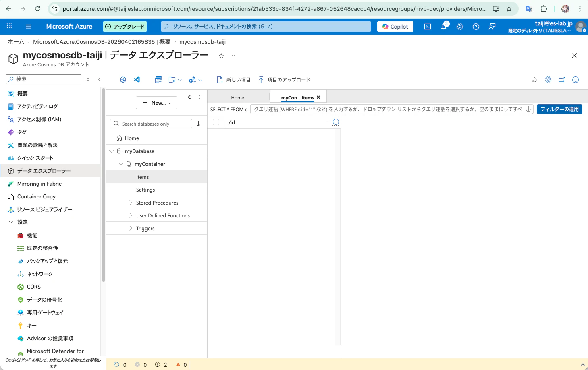This screenshot has height=370, width=588.
Task: Collapse the 設定 section in left menu
Action: (x=11, y=222)
